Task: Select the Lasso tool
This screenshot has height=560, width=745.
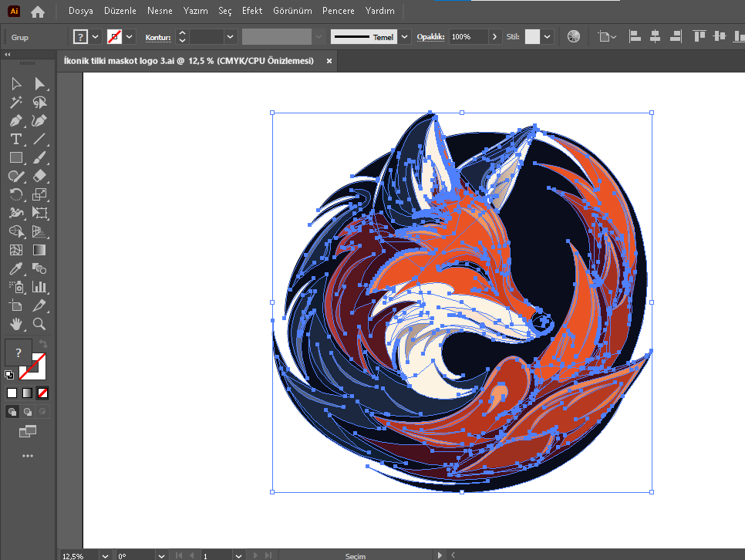Action: [39, 103]
